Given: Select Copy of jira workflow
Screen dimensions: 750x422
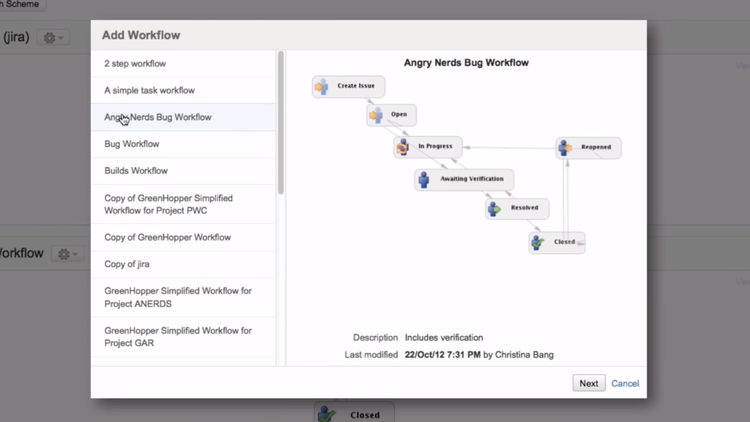Looking at the screenshot, I should coord(183,264).
